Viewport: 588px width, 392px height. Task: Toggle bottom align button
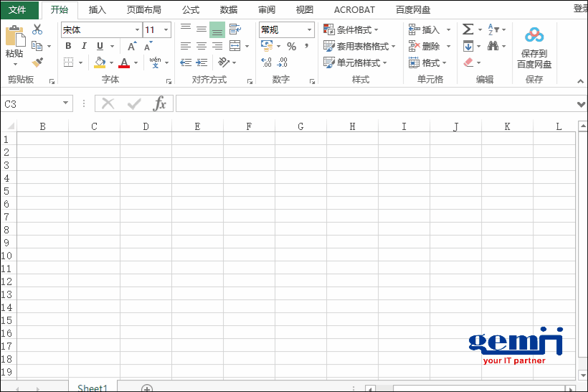[217, 29]
